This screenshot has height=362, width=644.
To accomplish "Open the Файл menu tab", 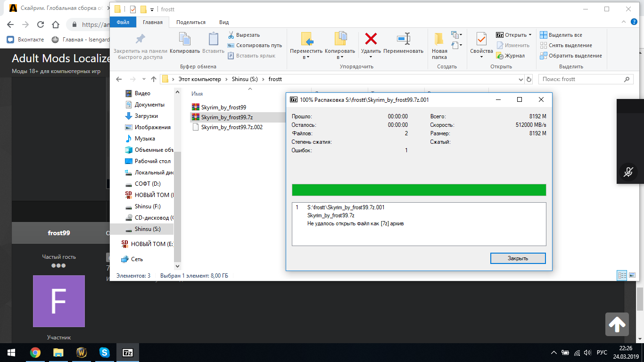I will coord(123,22).
